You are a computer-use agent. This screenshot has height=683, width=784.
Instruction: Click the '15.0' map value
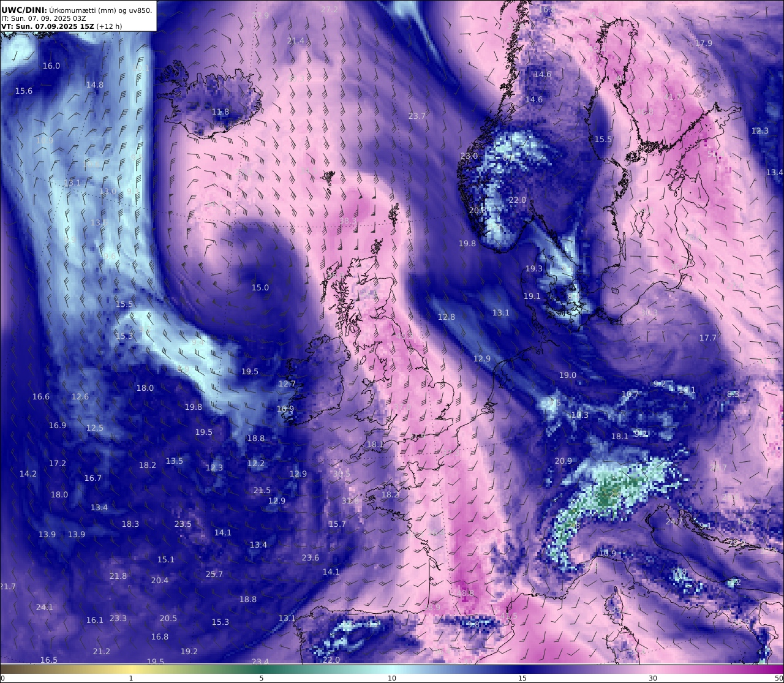[260, 288]
